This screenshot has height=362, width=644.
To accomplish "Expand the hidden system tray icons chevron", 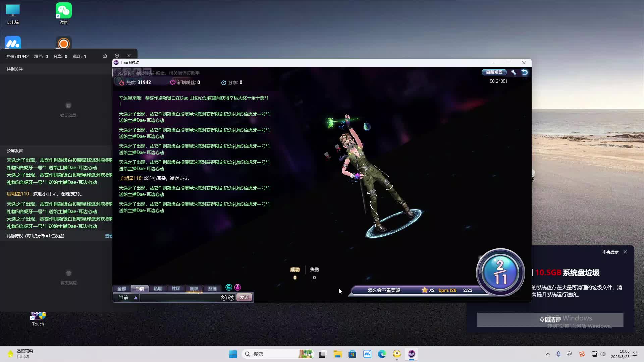I will coord(548,354).
